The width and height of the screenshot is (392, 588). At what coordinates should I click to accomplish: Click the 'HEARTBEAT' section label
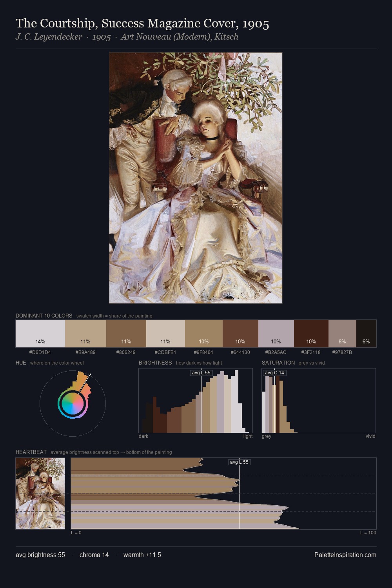[31, 452]
